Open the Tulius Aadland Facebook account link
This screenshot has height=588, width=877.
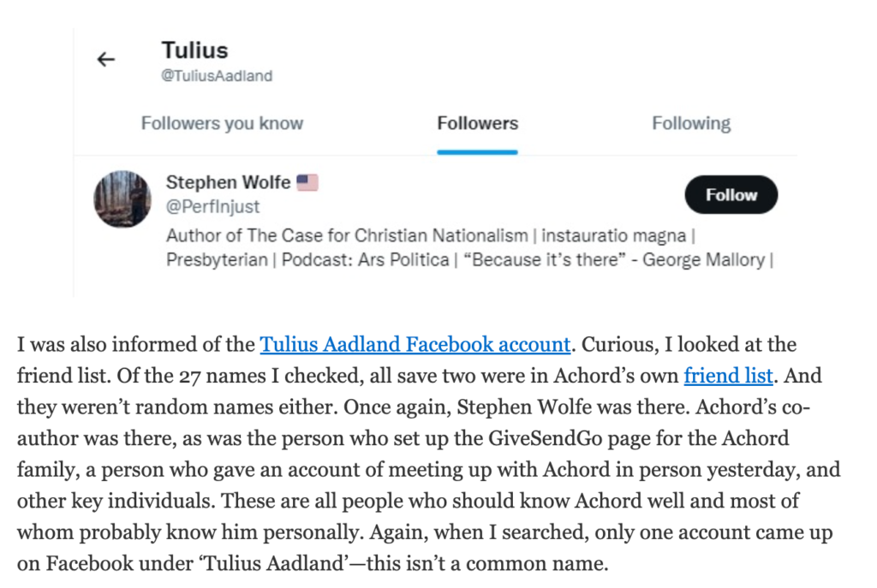[x=415, y=344]
